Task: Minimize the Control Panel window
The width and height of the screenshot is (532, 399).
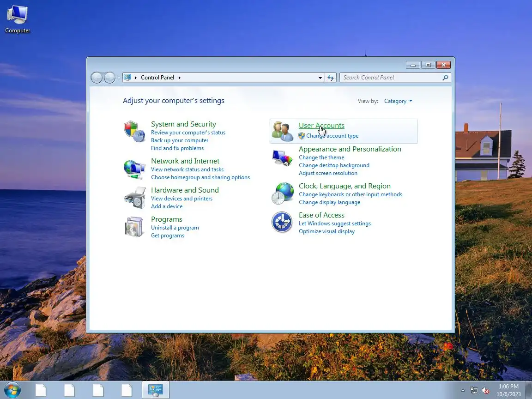Action: tap(413, 65)
